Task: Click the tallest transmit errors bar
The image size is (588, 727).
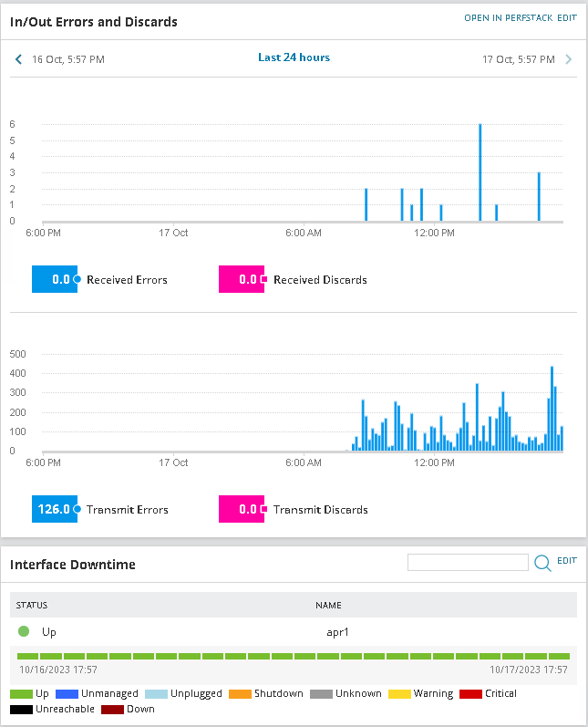Action: 552,409
